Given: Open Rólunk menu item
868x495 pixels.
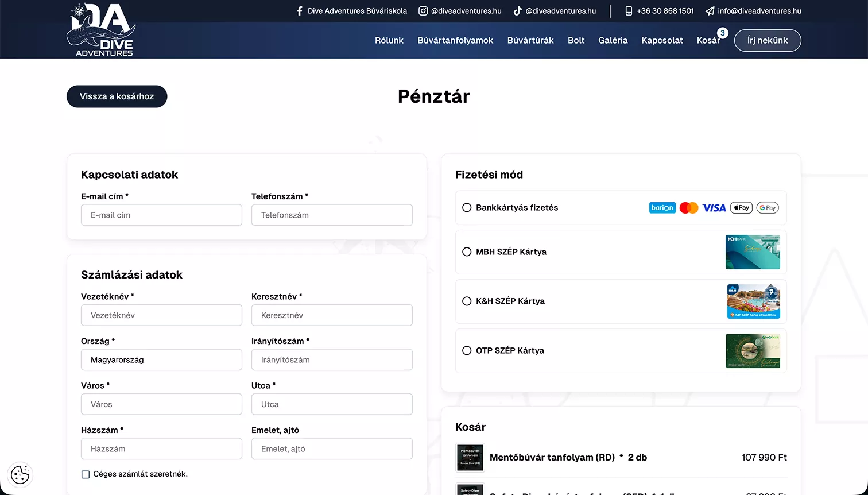Looking at the screenshot, I should point(389,40).
